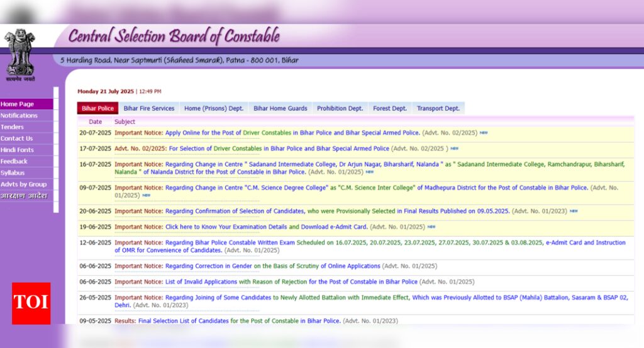
Task: Switch to the Home (Prisons) Dept. tab
Action: pyautogui.click(x=214, y=108)
